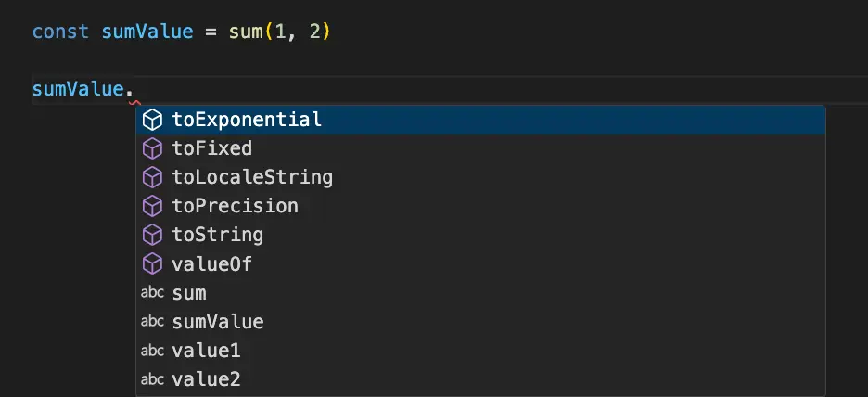Screen dimensions: 868x397
Task: Click the method icon beside toLocaleString
Action: tap(151, 177)
